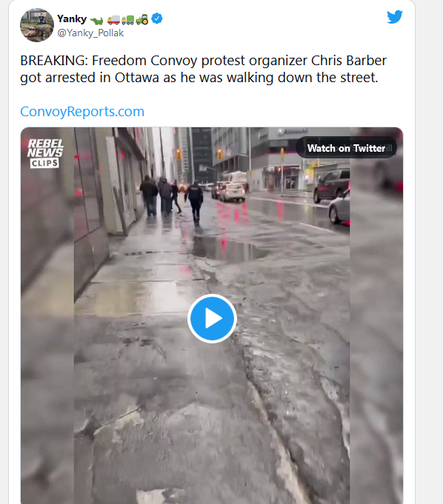
Task: Open the @Yanky_Pollak handle link
Action: [x=90, y=33]
